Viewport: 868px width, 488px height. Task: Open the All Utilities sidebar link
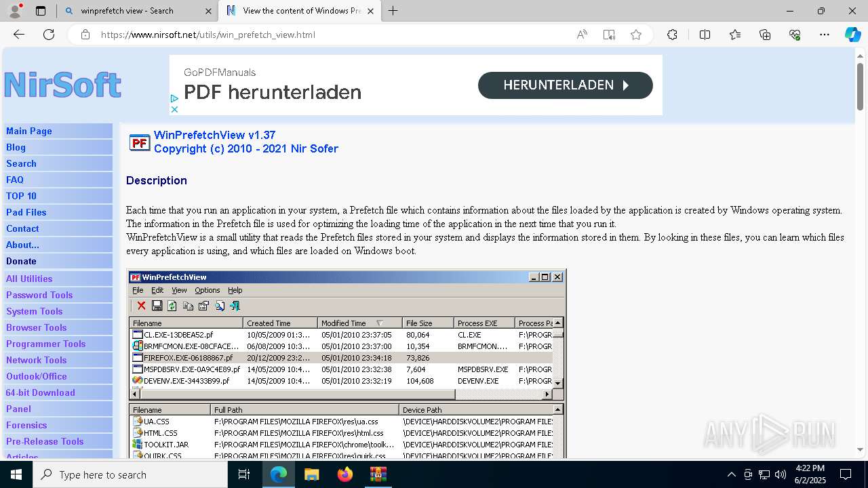point(29,279)
